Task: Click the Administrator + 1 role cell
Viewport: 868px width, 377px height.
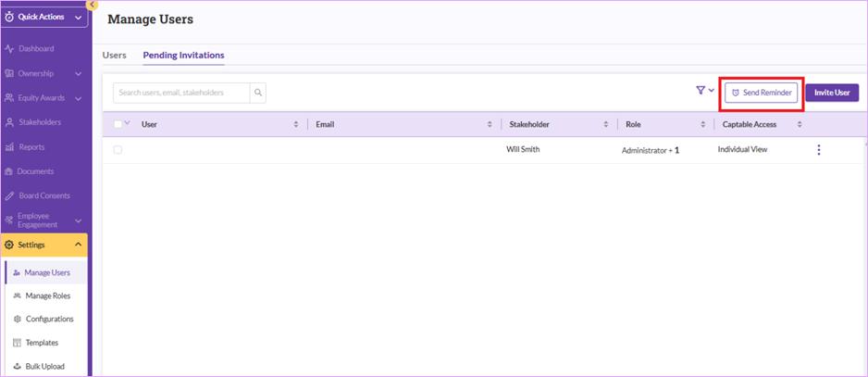Action: pos(651,150)
